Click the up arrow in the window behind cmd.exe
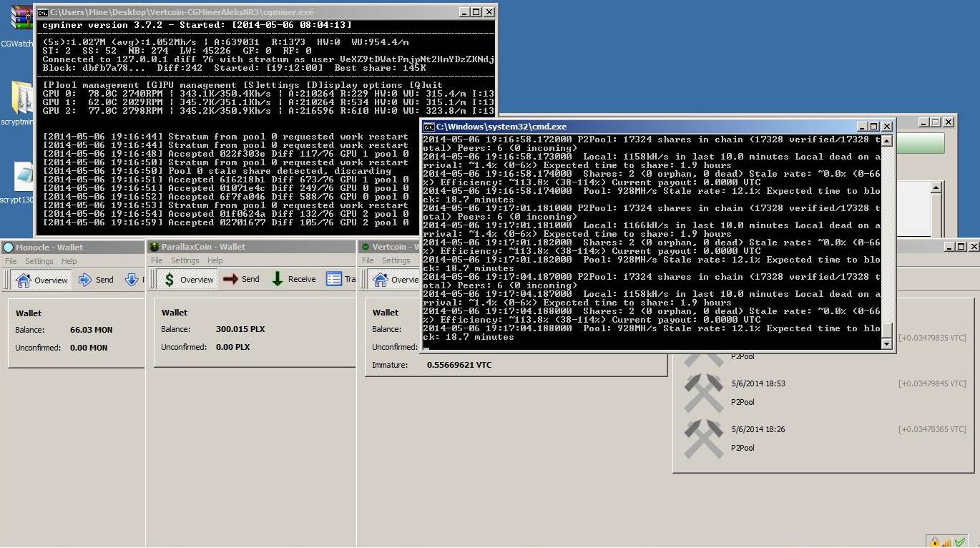 (x=936, y=187)
